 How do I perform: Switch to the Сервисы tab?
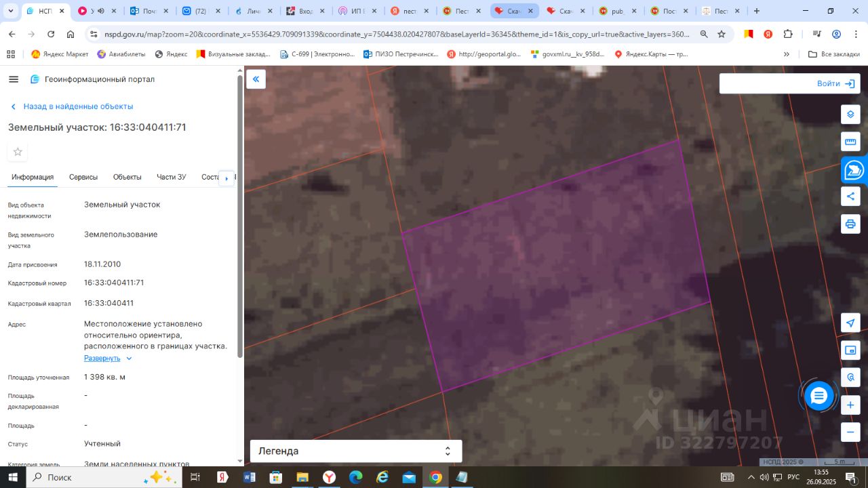click(x=83, y=177)
